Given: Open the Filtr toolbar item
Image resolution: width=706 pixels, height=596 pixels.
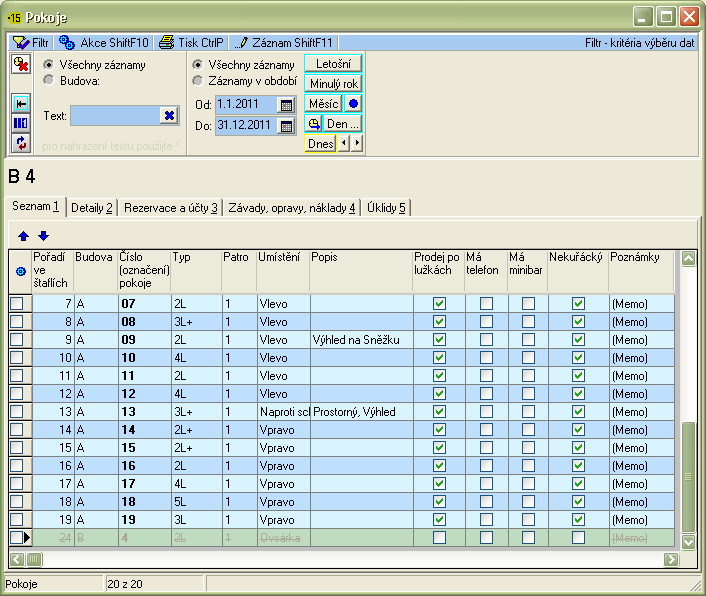Looking at the screenshot, I should tap(31, 43).
